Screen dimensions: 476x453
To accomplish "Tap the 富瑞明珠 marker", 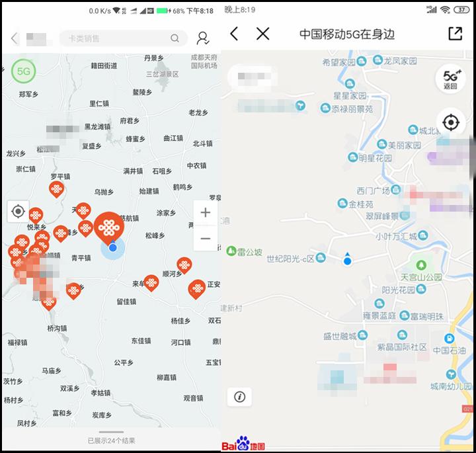I will (x=405, y=315).
